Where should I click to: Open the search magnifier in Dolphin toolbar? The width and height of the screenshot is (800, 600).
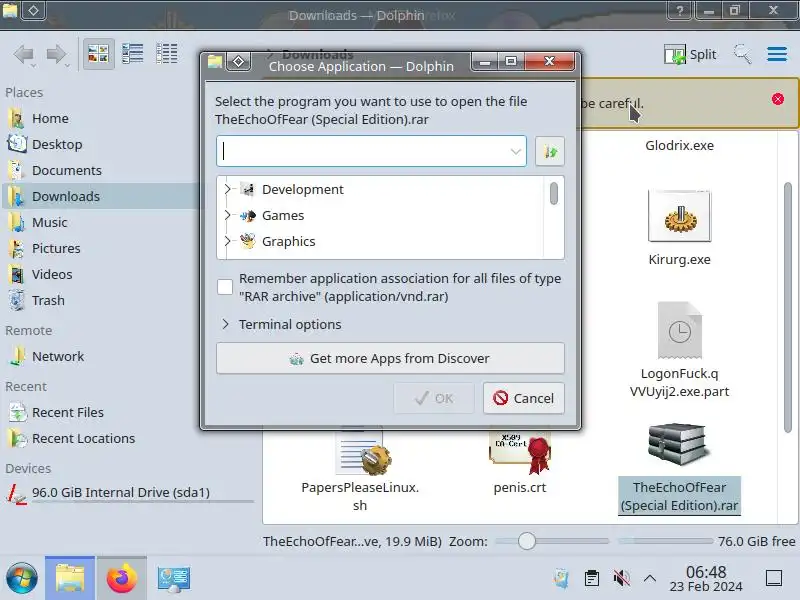click(742, 54)
